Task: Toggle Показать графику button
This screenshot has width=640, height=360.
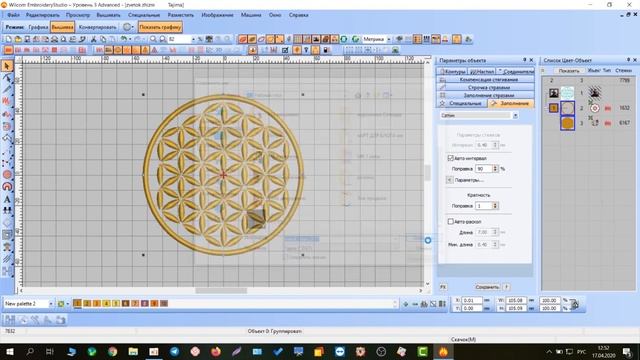Action: [160, 27]
